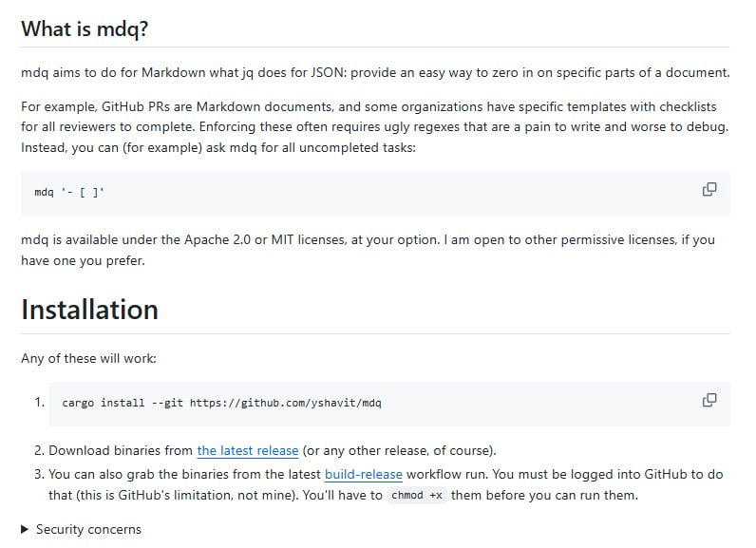
Task: Click the Installation heading
Action: [89, 310]
